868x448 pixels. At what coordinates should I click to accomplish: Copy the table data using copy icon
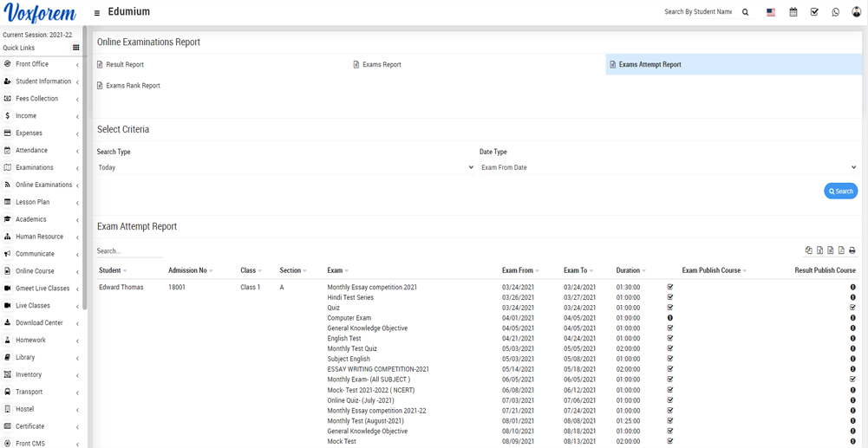pos(809,250)
